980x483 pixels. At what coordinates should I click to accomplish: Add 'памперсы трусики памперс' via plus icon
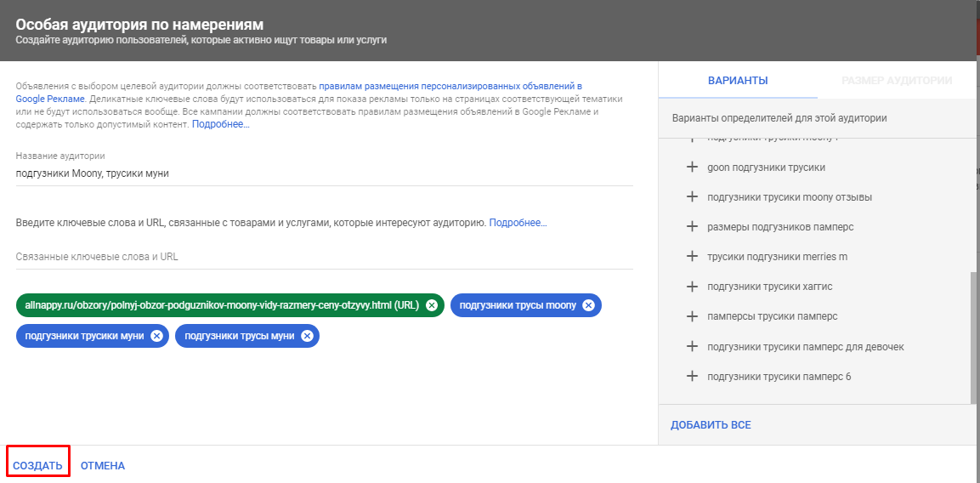pyautogui.click(x=692, y=316)
